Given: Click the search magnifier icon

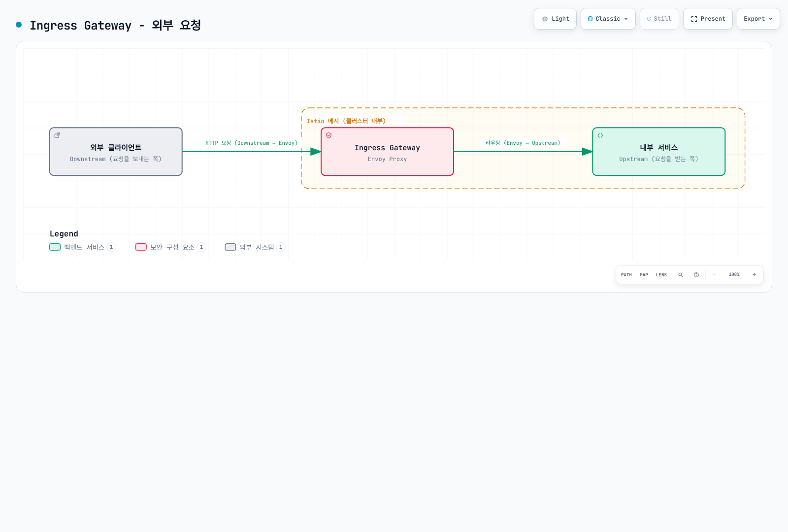Looking at the screenshot, I should click(x=681, y=275).
